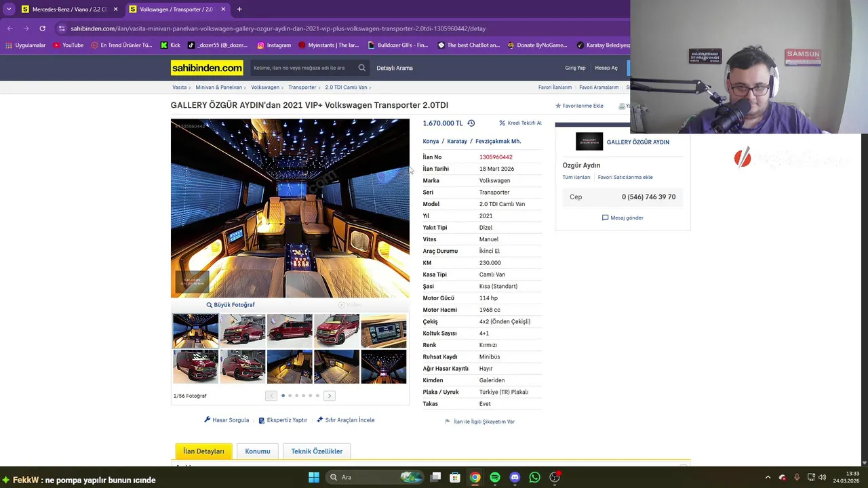Click Favori Aramalarım

[x=599, y=87]
